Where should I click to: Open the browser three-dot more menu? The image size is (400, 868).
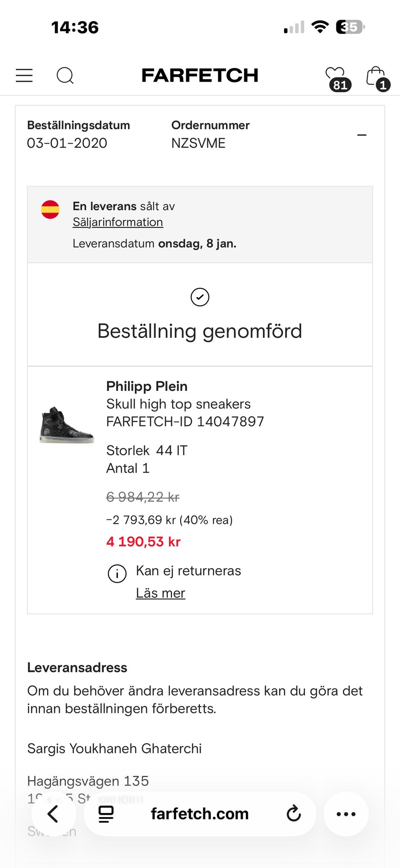click(x=346, y=814)
